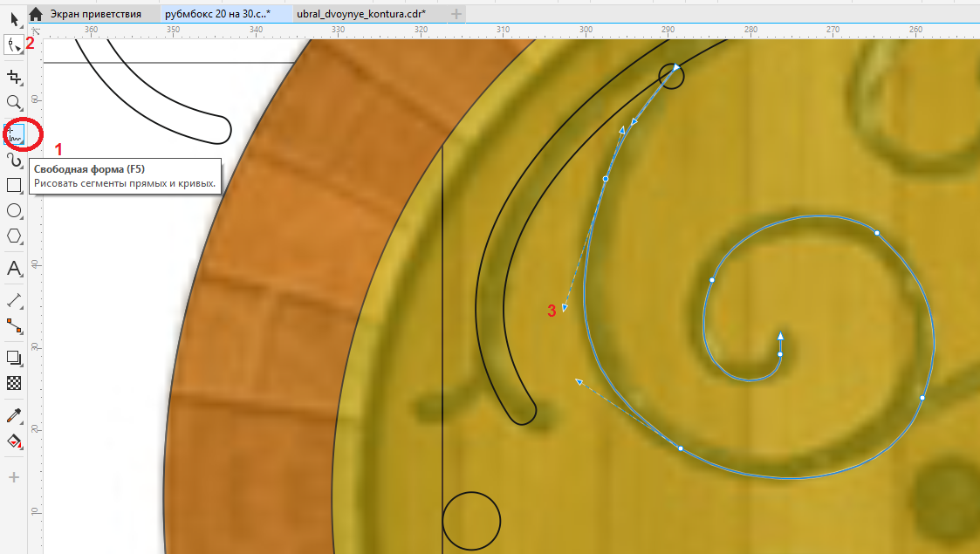The image size is (980, 554).
Task: Select the Shape node-editing tool
Action: point(13,44)
